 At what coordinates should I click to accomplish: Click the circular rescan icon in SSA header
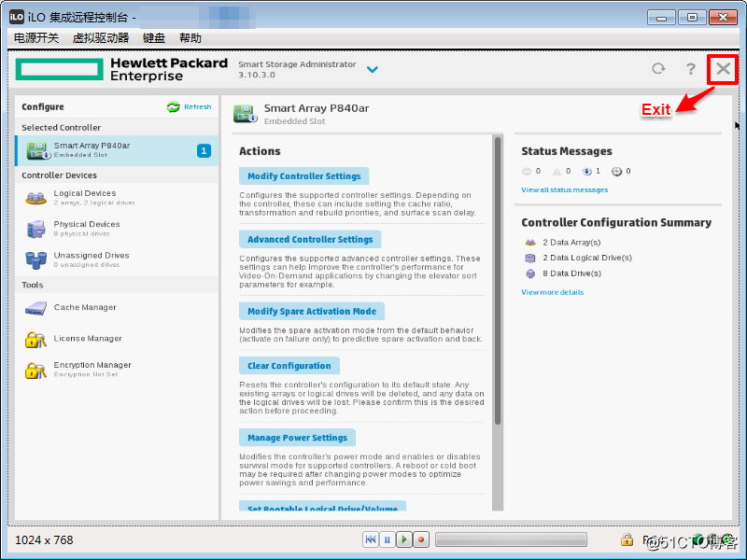tap(657, 69)
